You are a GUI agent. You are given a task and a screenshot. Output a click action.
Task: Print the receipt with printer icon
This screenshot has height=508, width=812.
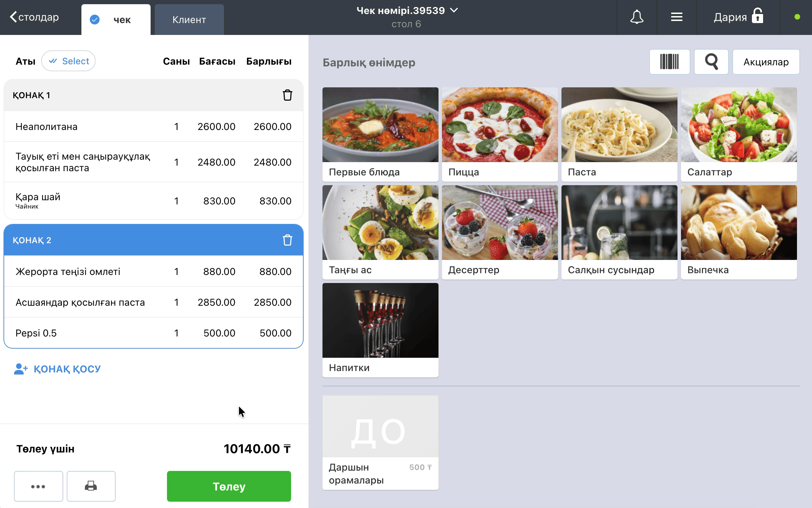pyautogui.click(x=91, y=486)
